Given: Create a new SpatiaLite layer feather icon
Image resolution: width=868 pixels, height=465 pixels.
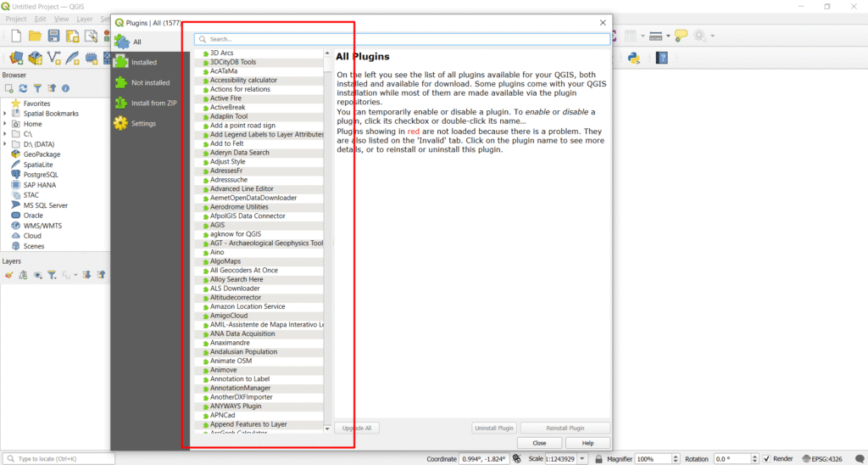Looking at the screenshot, I should 73,58.
